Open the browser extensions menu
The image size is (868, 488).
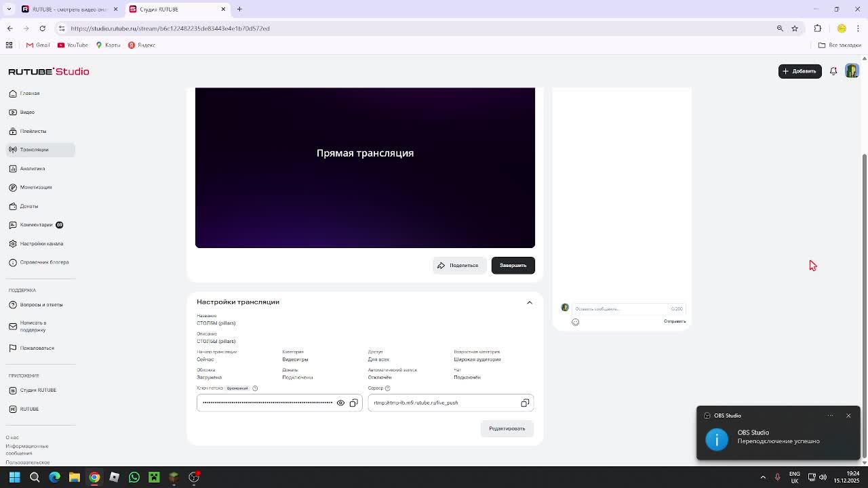818,28
